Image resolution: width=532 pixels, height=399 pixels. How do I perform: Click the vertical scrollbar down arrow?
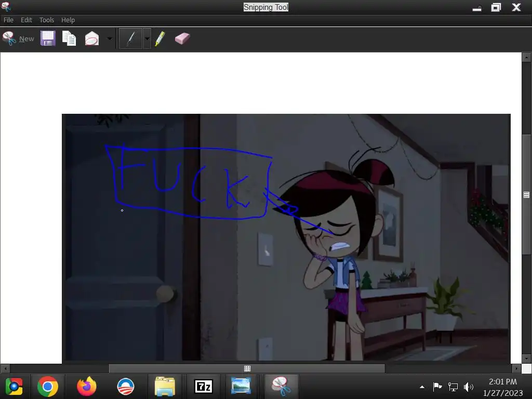526,358
